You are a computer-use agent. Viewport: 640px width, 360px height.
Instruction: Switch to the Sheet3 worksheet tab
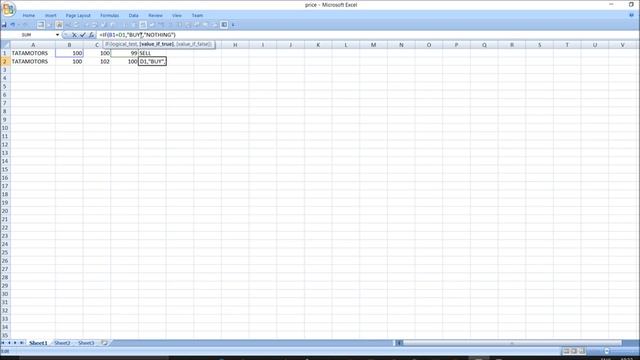[x=86, y=343]
